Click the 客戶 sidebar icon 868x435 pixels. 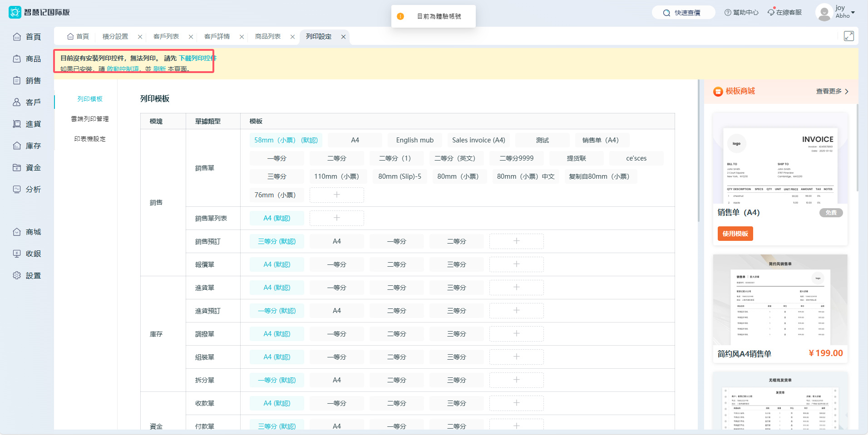[17, 103]
